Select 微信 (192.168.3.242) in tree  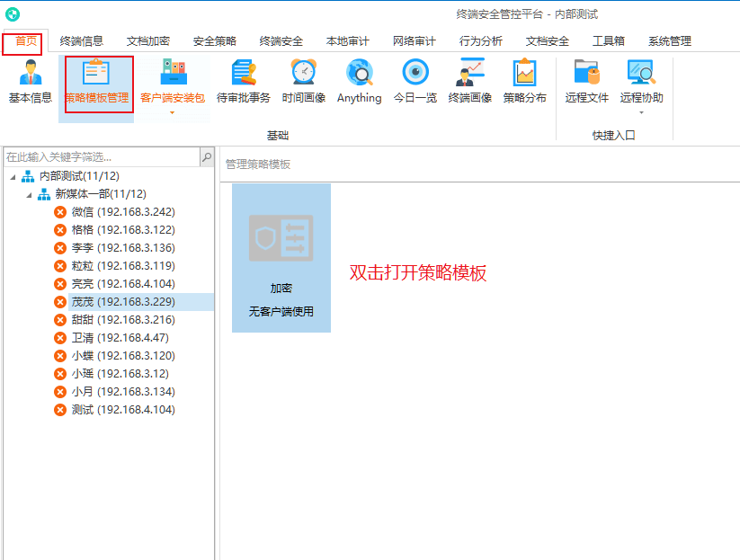(123, 212)
